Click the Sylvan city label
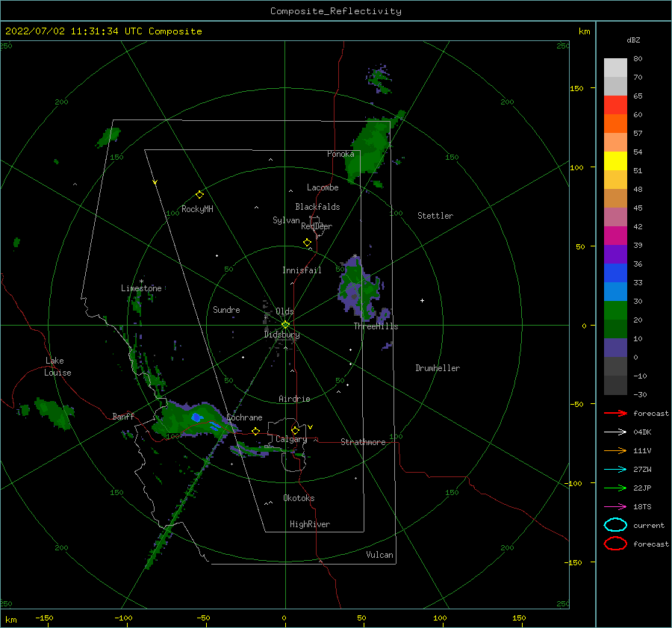Viewport: 672px width, 628px height. tap(286, 220)
